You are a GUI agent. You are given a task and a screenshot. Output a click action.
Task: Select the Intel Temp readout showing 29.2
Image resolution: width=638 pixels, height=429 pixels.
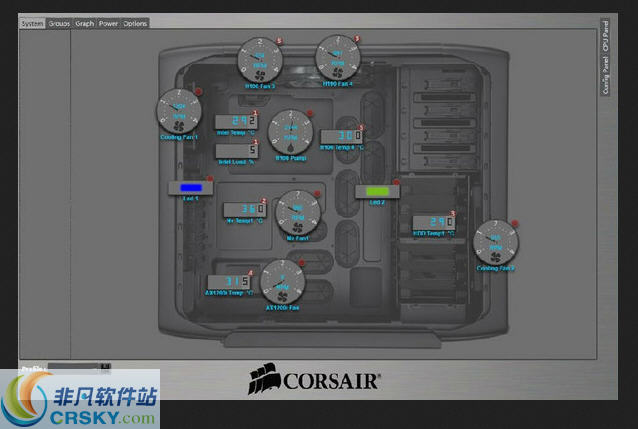[x=236, y=121]
